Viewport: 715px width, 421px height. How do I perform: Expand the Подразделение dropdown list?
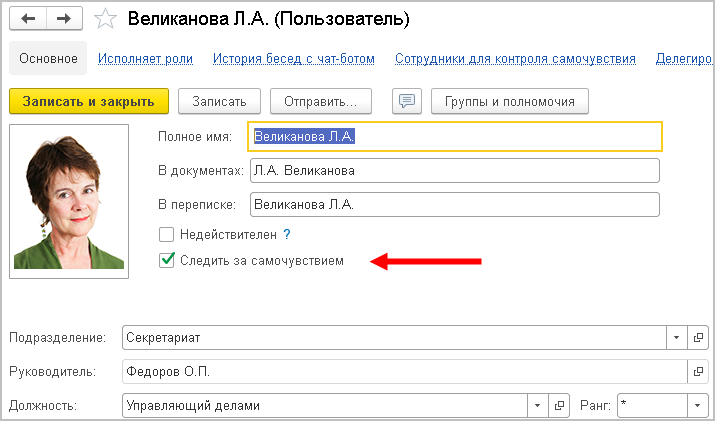pyautogui.click(x=676, y=338)
